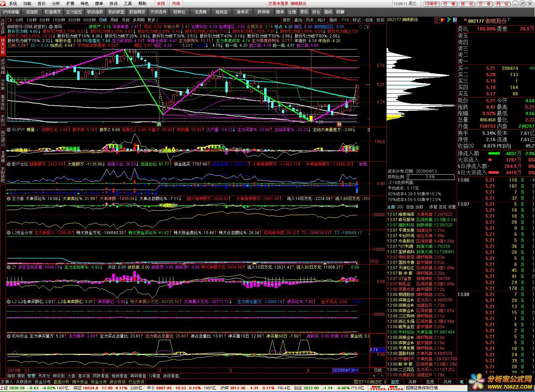Click the 跌 marker on the chart bottom
Screen dimensions: 535x392
pos(159,124)
